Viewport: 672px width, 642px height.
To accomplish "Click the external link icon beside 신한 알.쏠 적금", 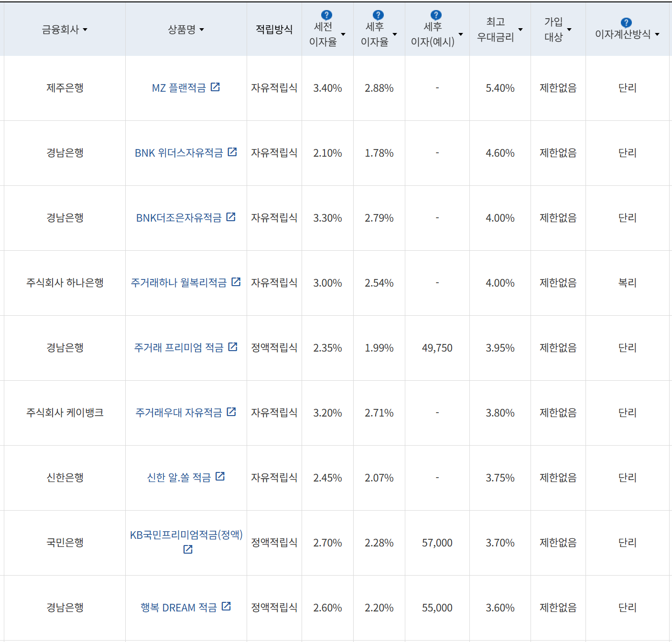I will click(220, 476).
